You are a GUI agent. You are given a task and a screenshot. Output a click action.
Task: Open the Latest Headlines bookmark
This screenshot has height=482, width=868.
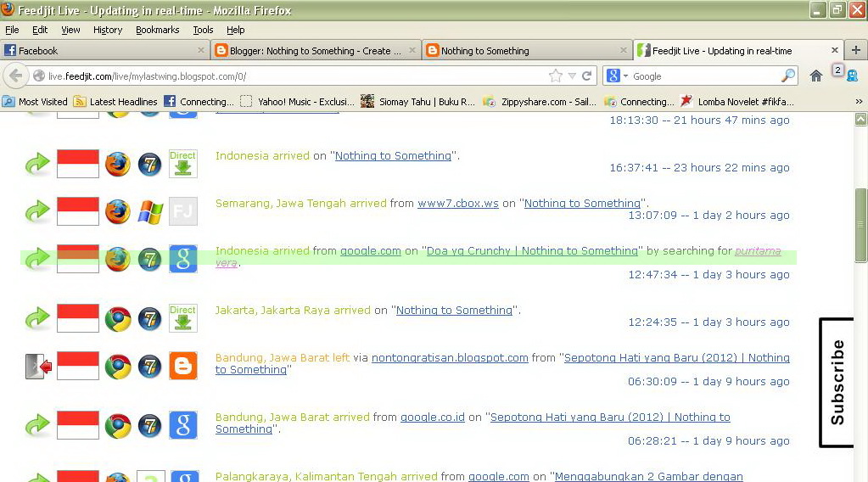coord(115,101)
